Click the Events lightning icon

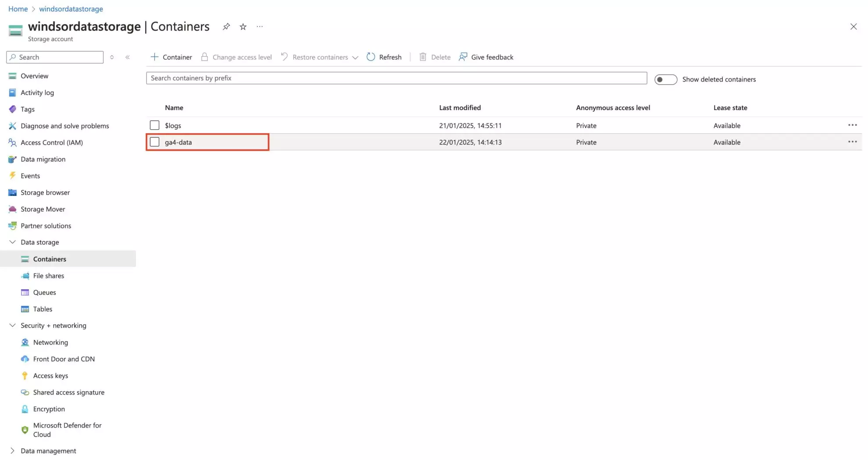12,176
